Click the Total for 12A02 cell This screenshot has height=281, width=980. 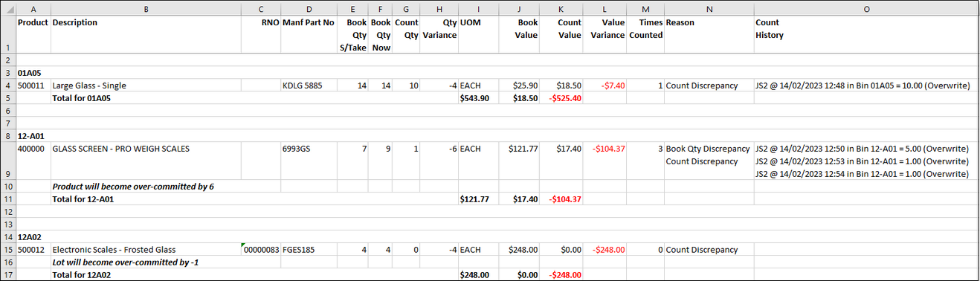coord(146,275)
